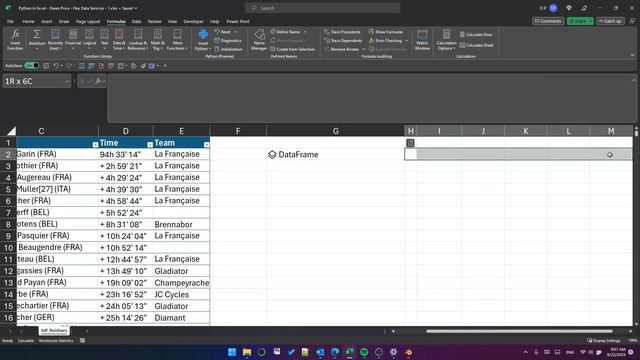Click the horizontal scrollbar thumb
The height and width of the screenshot is (360, 640).
519,331
